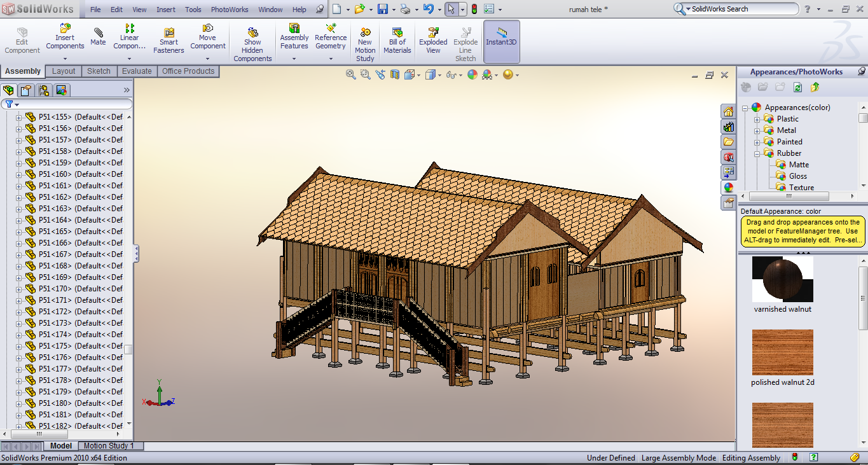Switch to the Office Products tab
This screenshot has height=465, width=868.
tap(188, 71)
